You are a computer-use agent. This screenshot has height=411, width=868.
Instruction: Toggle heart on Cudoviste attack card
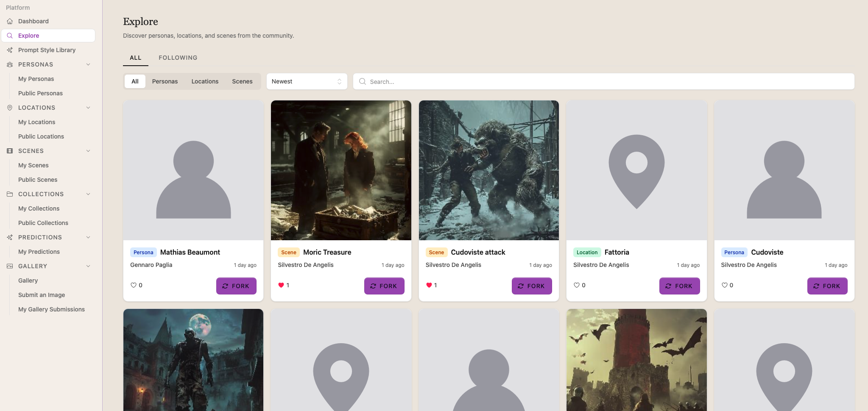coord(429,285)
